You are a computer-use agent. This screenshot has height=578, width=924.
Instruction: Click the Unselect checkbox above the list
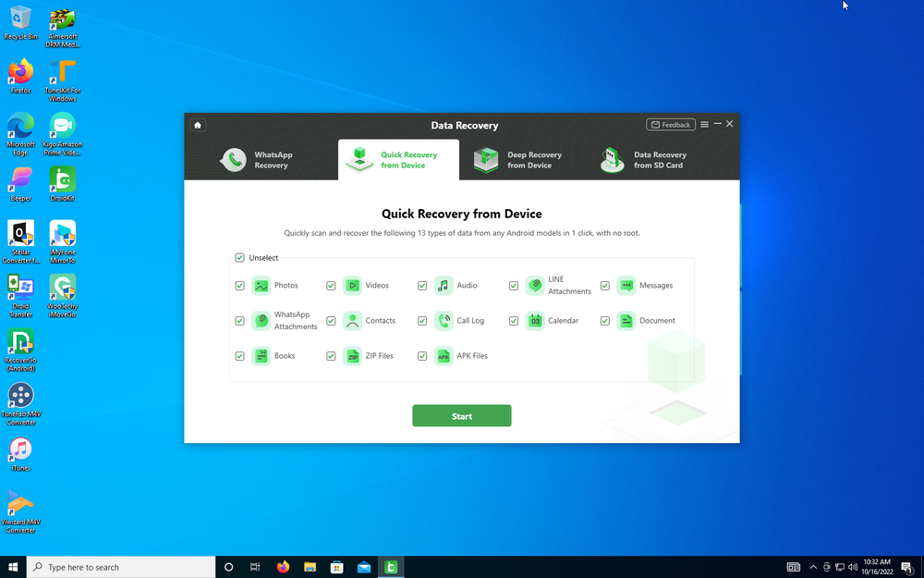[240, 257]
